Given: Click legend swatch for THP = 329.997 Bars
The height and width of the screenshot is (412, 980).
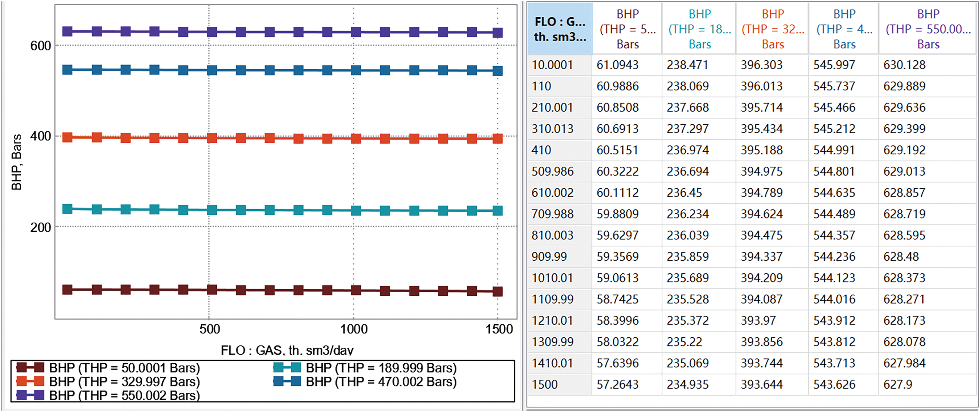Looking at the screenshot, I should (31, 381).
